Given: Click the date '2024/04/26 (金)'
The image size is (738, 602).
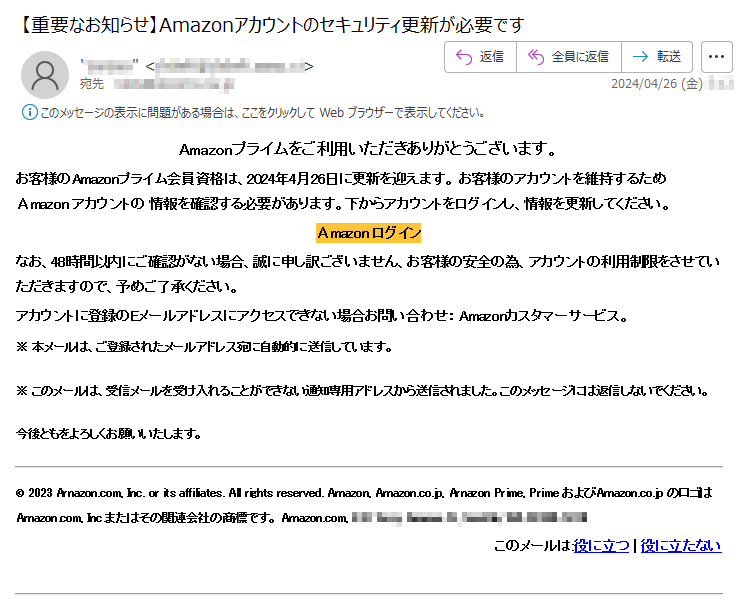Looking at the screenshot, I should tap(657, 84).
